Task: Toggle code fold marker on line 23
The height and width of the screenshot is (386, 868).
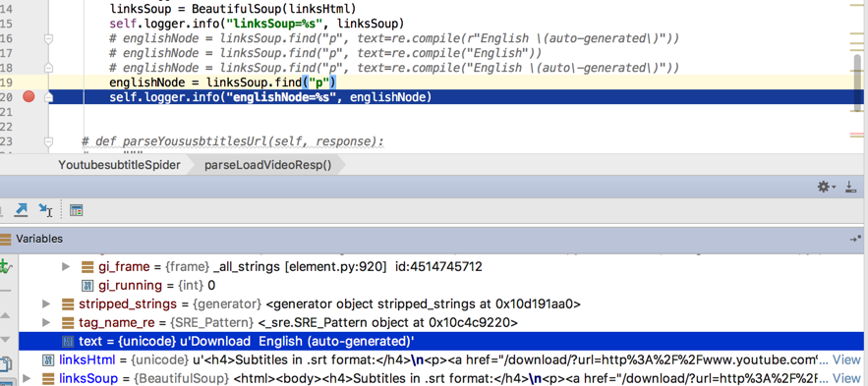Action: pyautogui.click(x=49, y=142)
